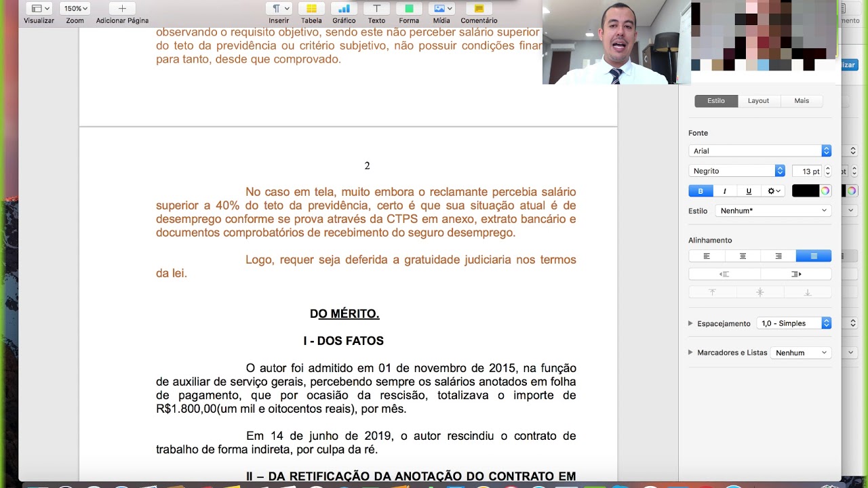
Task: Click the Adicionar Página plus icon
Action: [122, 9]
